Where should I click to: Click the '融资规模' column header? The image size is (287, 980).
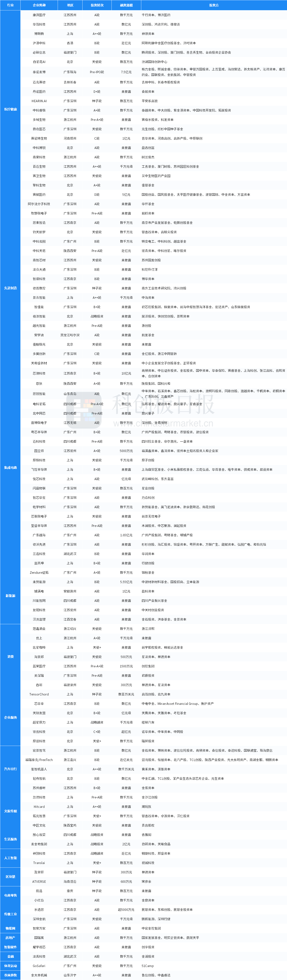click(x=126, y=5)
